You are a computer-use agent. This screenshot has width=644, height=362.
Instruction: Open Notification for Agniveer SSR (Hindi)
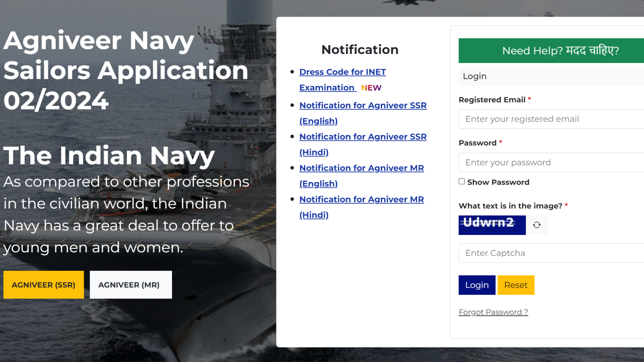(x=363, y=144)
